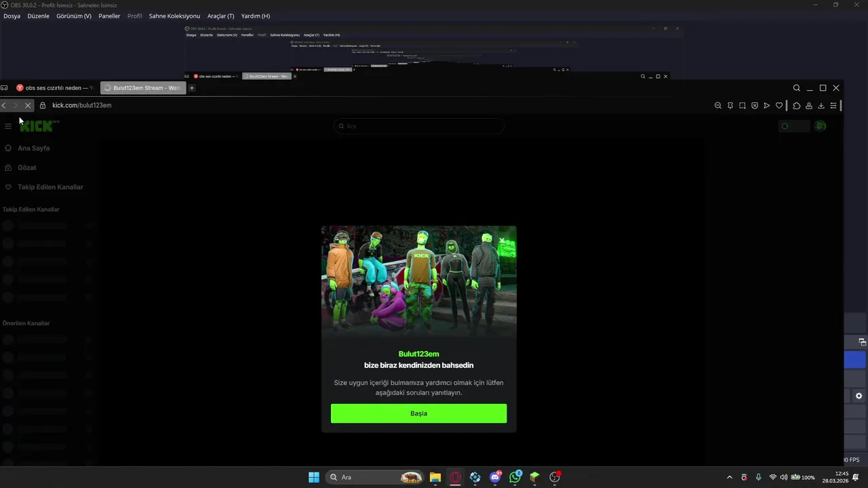The image size is (868, 488).
Task: Click the browser forward arrow
Action: (16, 105)
